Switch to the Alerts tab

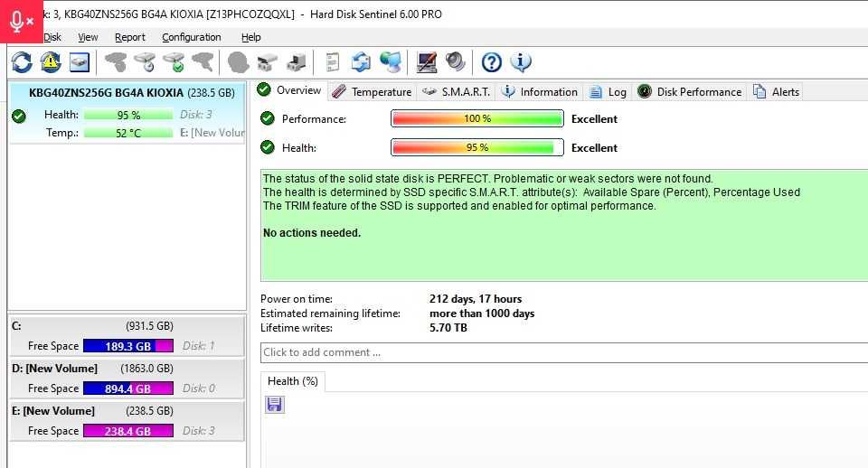point(776,92)
